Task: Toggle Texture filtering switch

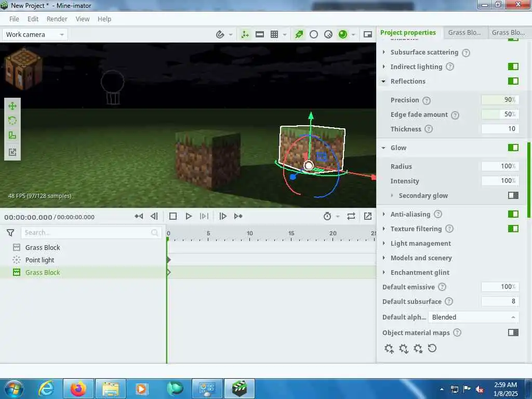Action: click(x=513, y=229)
